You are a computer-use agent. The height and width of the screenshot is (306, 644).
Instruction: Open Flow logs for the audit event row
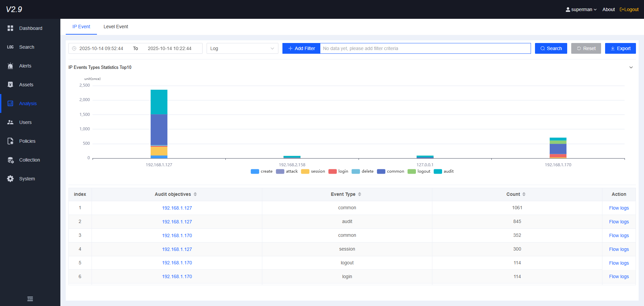coord(619,221)
